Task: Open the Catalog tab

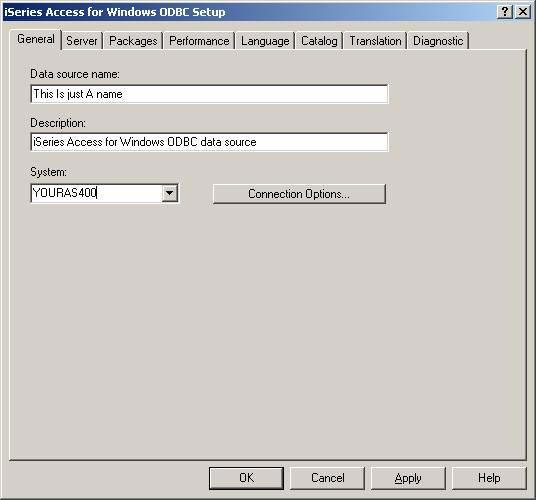Action: (x=319, y=41)
